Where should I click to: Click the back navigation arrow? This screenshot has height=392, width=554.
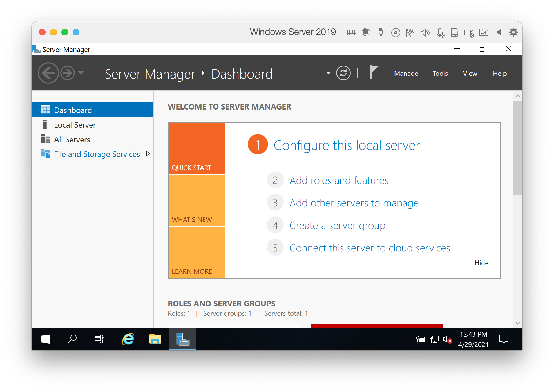[x=48, y=73]
